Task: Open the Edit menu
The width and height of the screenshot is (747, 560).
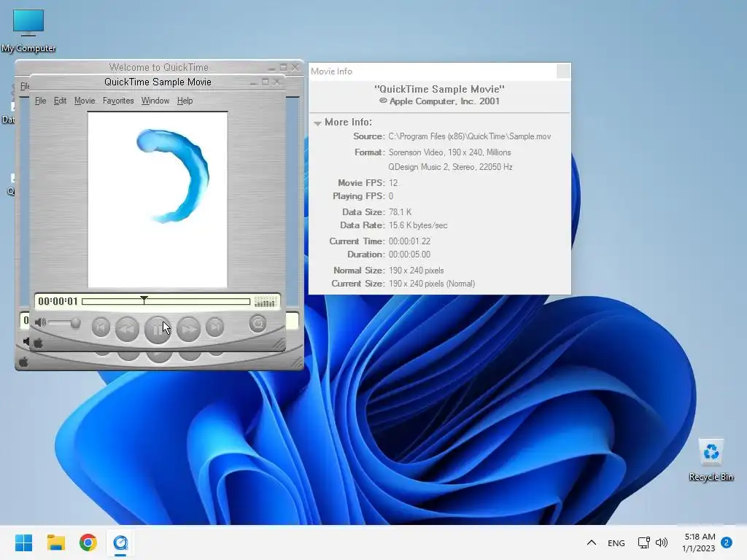Action: click(60, 101)
